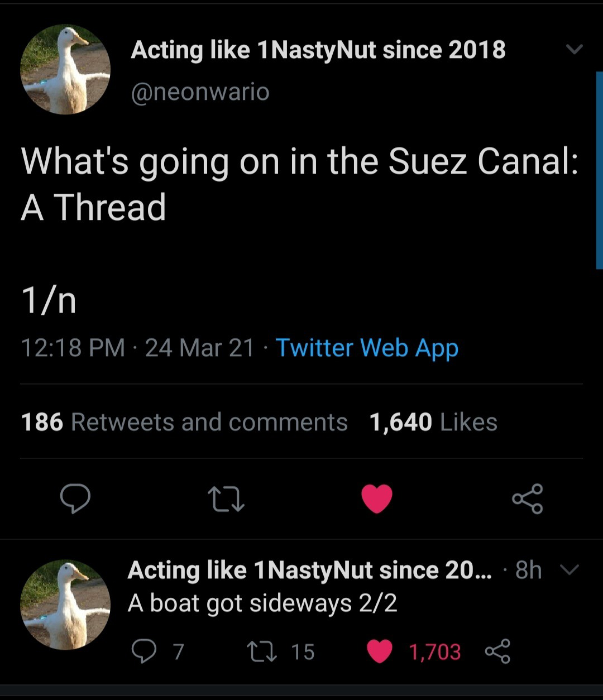
Task: Retweet the main Suez Canal tweet
Action: 226,498
